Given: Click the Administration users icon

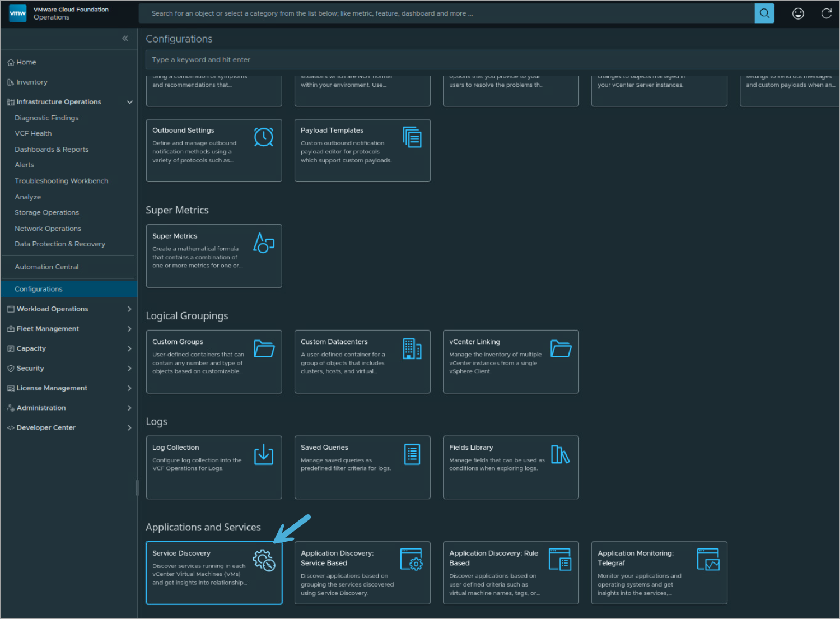Looking at the screenshot, I should click(11, 408).
